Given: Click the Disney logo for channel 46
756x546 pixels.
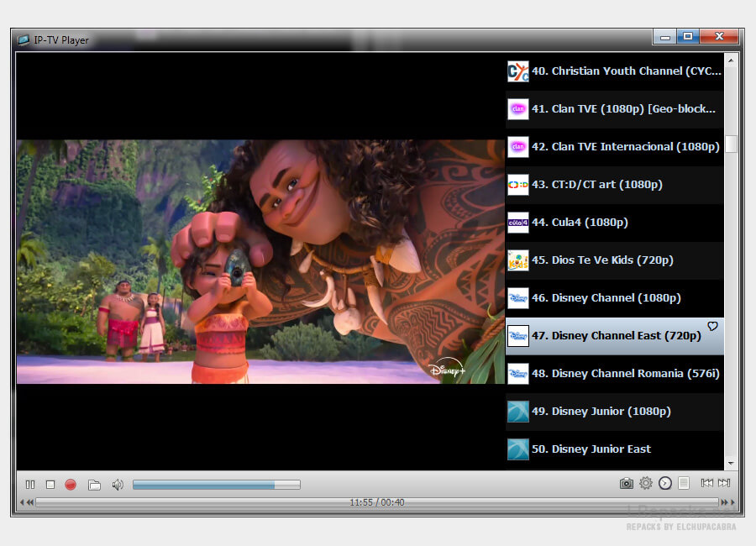Looking at the screenshot, I should (x=518, y=298).
